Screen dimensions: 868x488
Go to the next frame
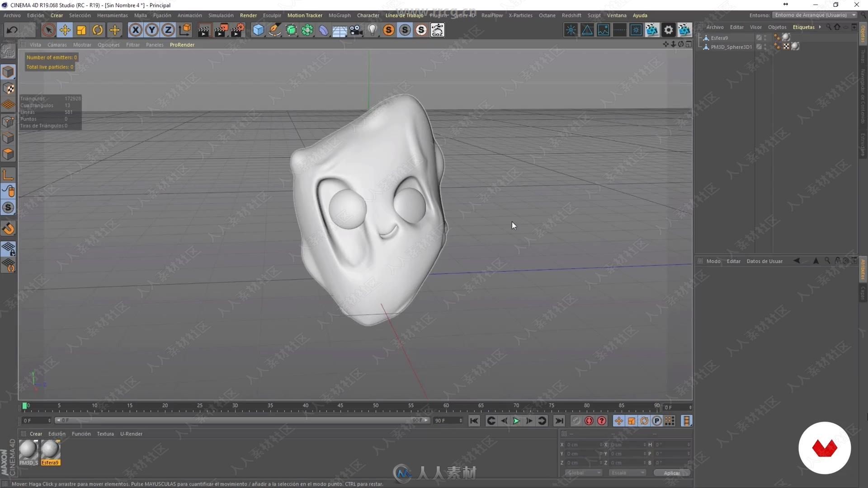click(529, 421)
